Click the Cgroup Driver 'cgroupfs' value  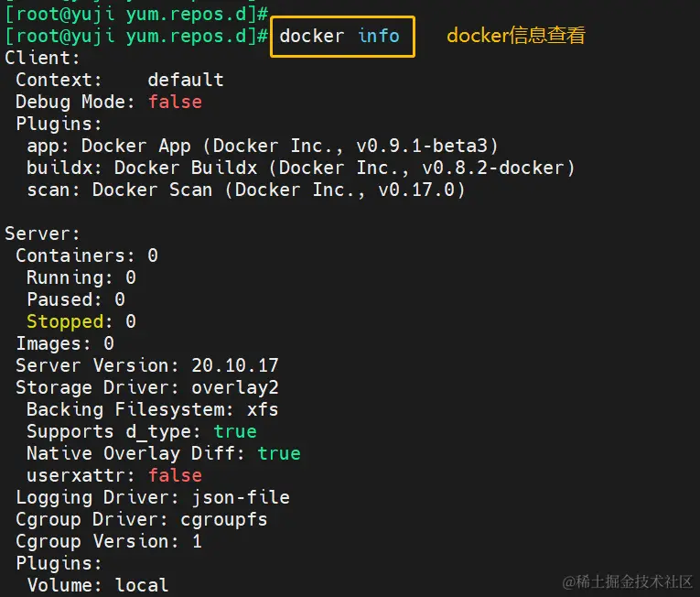click(224, 520)
